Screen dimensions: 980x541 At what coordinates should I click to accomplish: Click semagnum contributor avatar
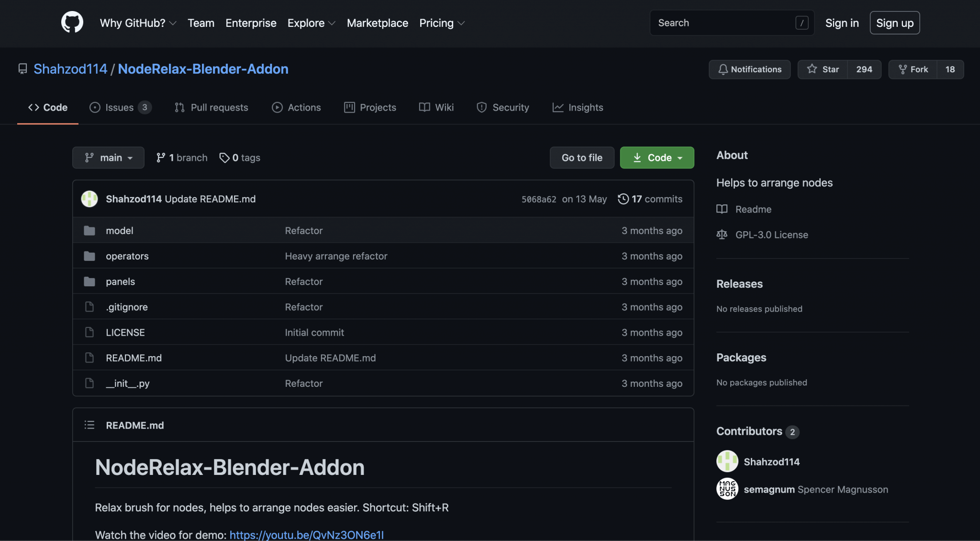click(x=727, y=489)
